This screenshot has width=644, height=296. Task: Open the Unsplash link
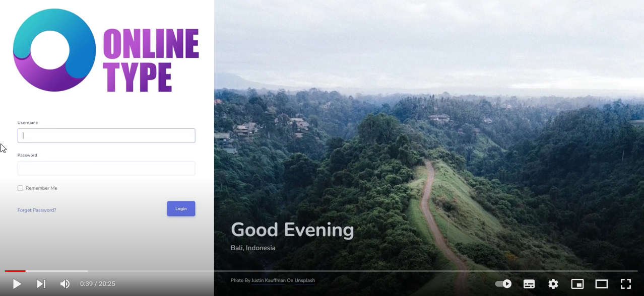pyautogui.click(x=305, y=280)
